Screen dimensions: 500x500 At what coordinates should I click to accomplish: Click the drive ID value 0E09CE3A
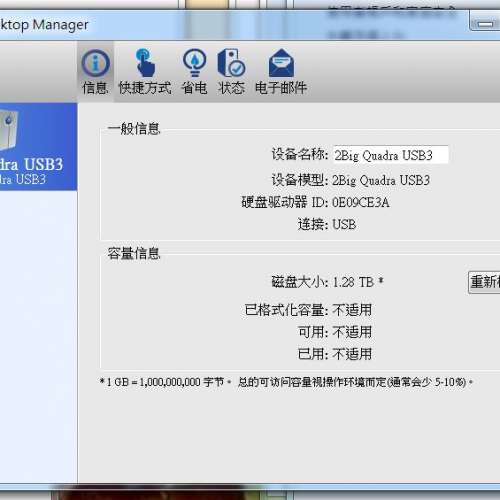(361, 202)
